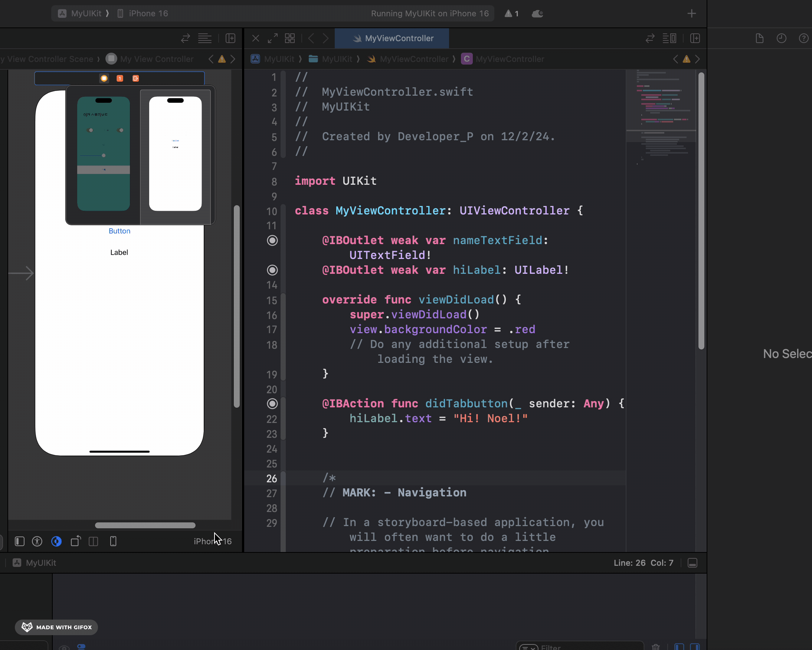Click the rotate orientation icon

click(76, 541)
